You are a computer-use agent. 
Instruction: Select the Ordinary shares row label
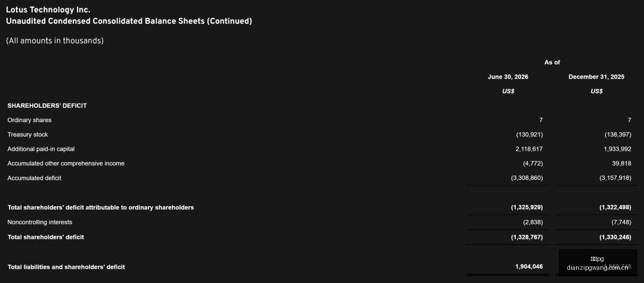[x=30, y=120]
